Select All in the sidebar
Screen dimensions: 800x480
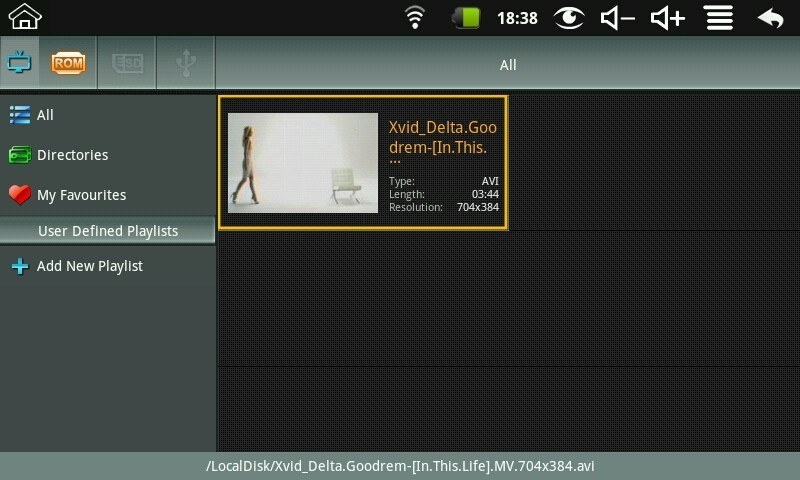pos(108,115)
